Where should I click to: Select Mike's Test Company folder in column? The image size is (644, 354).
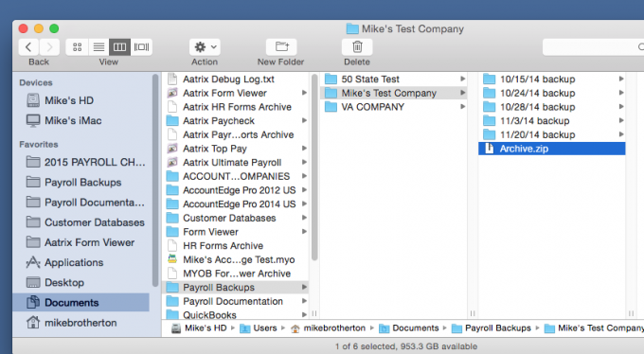click(393, 93)
